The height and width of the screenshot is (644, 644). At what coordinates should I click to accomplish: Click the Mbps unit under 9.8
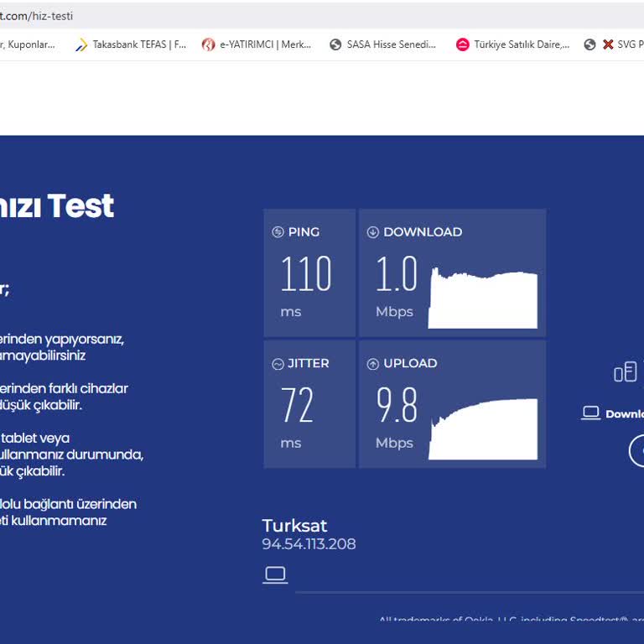(x=394, y=444)
